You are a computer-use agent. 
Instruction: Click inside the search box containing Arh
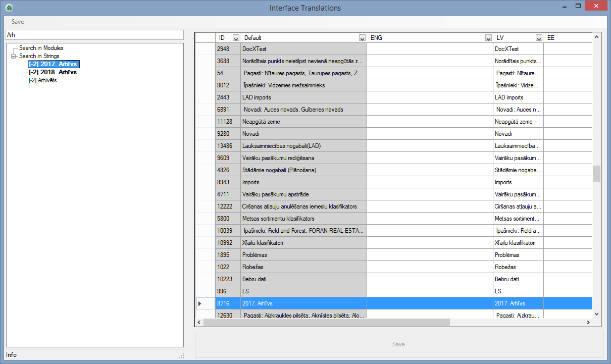tap(95, 35)
